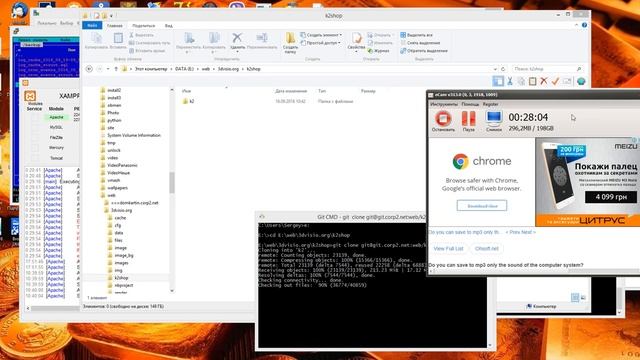Toggle the Apache service checkbox in XAMPP

click(x=34, y=118)
